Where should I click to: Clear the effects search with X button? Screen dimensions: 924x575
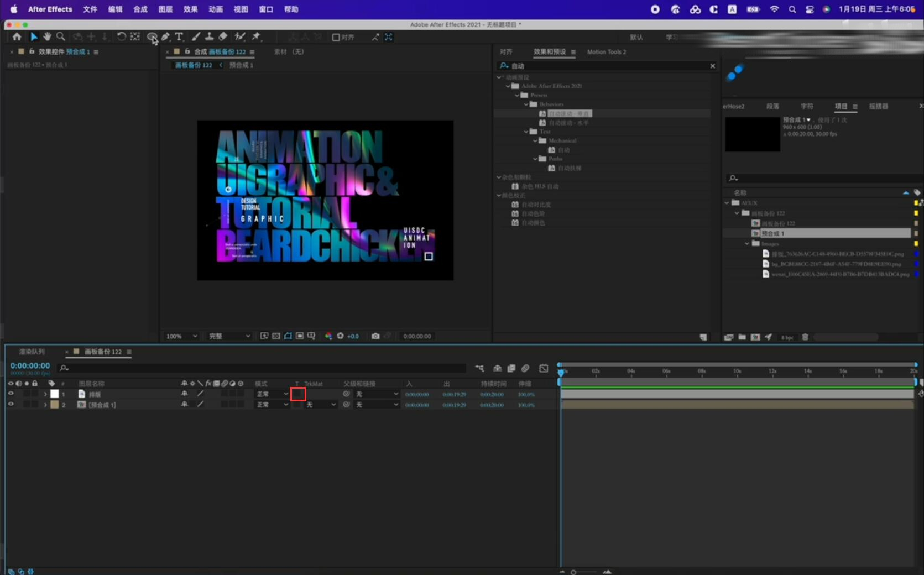click(713, 66)
